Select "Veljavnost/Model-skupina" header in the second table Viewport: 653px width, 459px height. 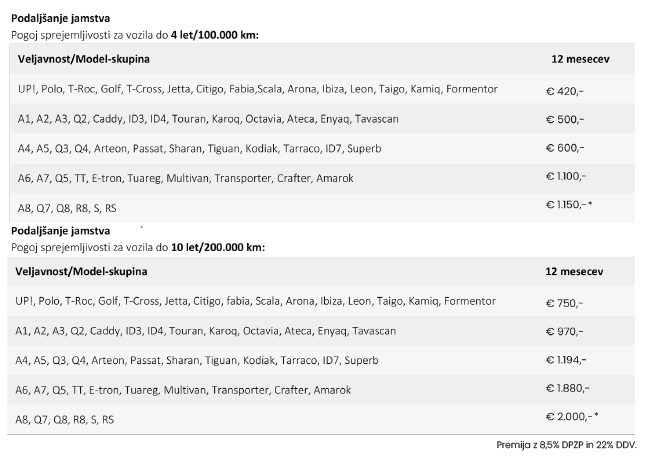(x=82, y=271)
